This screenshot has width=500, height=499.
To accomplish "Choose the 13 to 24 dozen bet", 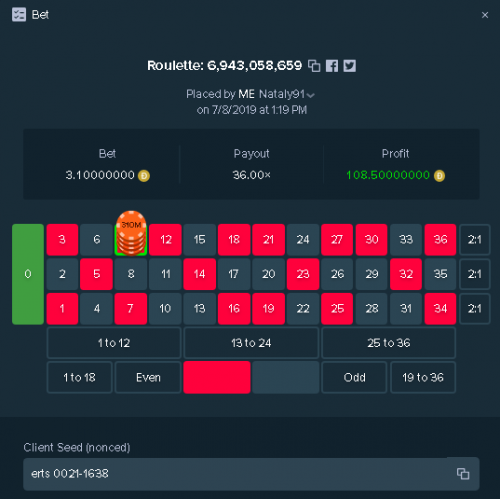I will (251, 343).
